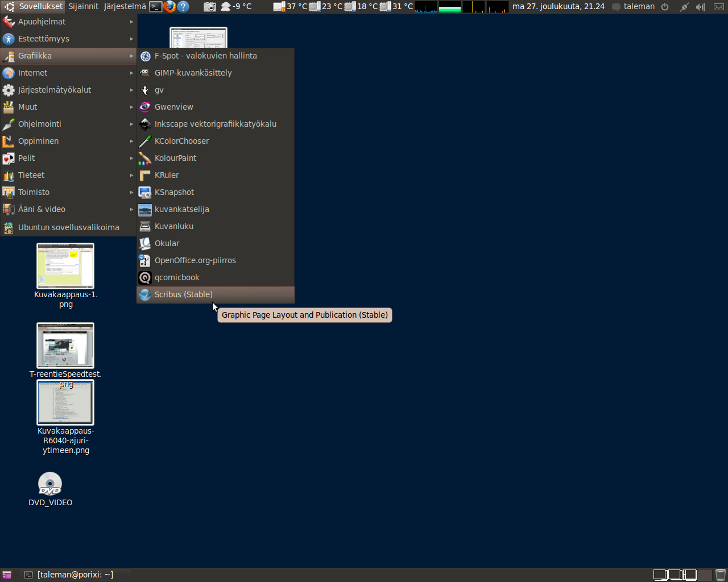Click the KSnapshot icon
Viewport: 728px width, 582px height.
pyautogui.click(x=145, y=192)
